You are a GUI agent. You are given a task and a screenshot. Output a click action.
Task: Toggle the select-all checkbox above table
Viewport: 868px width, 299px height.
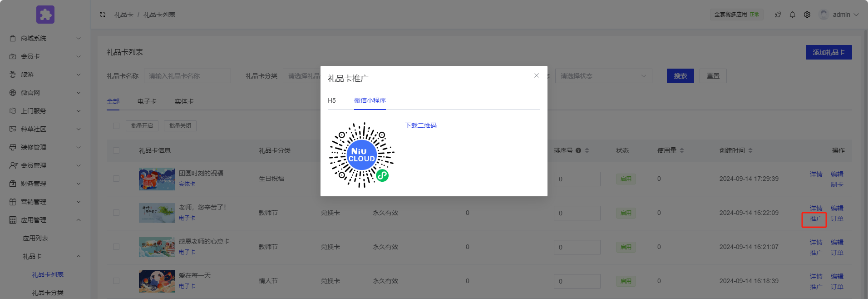click(116, 126)
